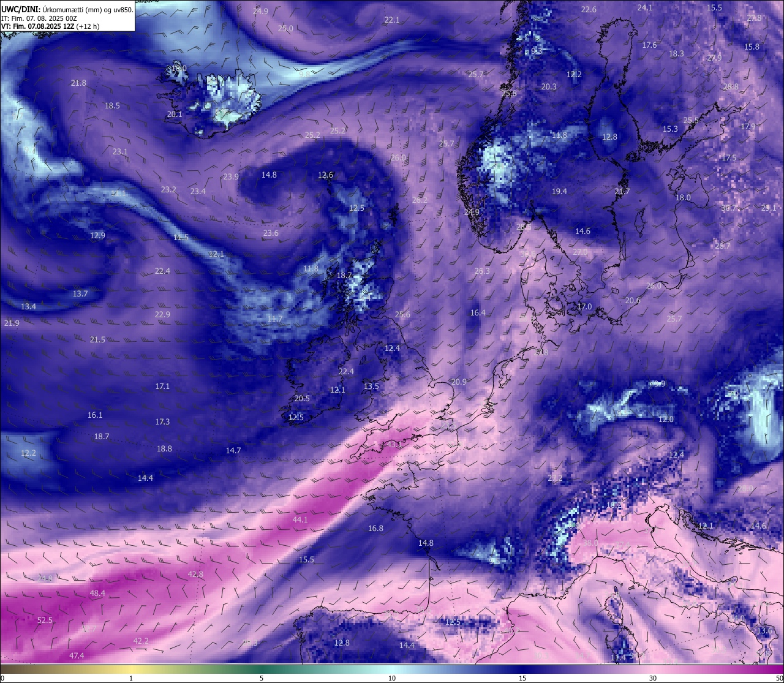Viewport: 784px width, 683px height.
Task: Click the value 23.9 in the Atlantic
Action: pyautogui.click(x=231, y=177)
